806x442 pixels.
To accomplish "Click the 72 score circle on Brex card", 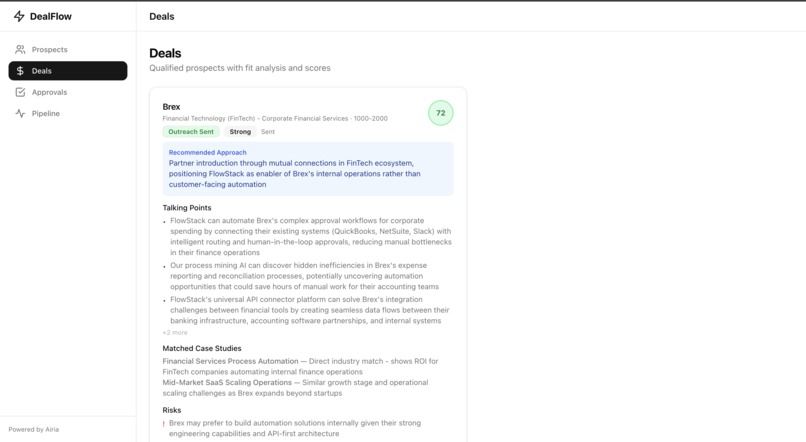I will click(441, 113).
